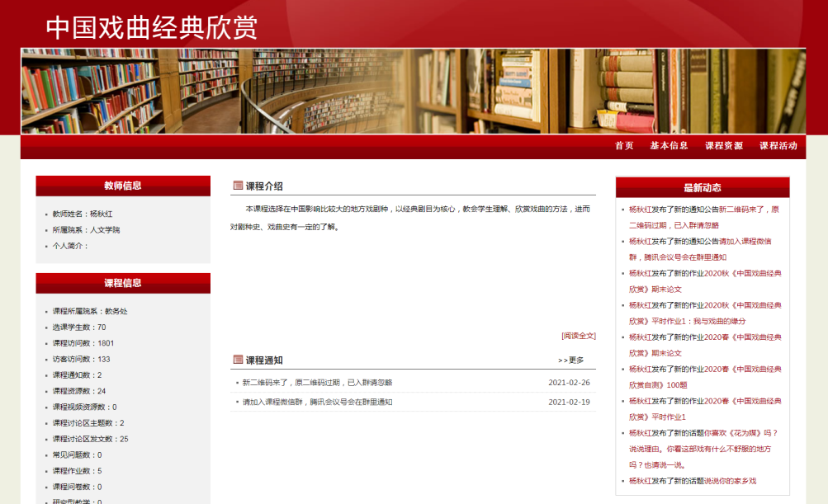
Task: Open notice 新二维码来了 dated 2021-02-26
Action: coord(317,383)
